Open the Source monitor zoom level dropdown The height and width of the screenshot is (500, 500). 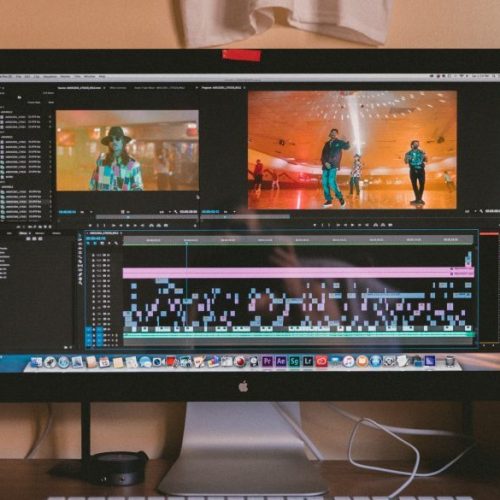coord(87,212)
